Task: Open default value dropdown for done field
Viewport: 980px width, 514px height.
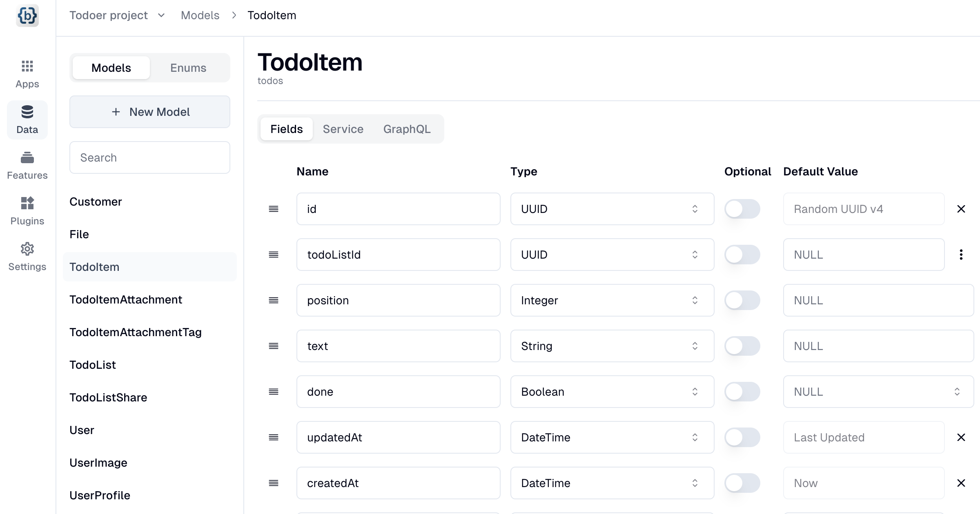Action: tap(878, 392)
